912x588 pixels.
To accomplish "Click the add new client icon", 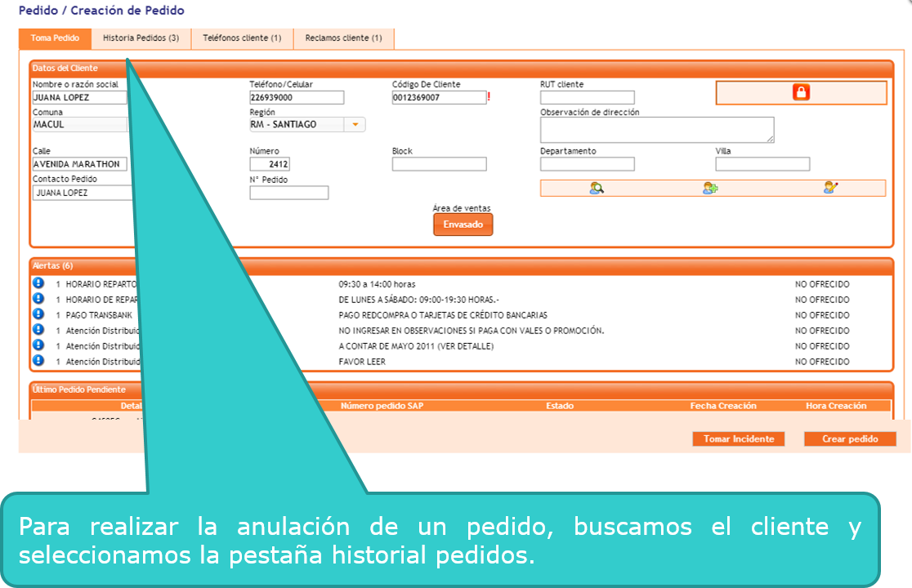I will 710,188.
